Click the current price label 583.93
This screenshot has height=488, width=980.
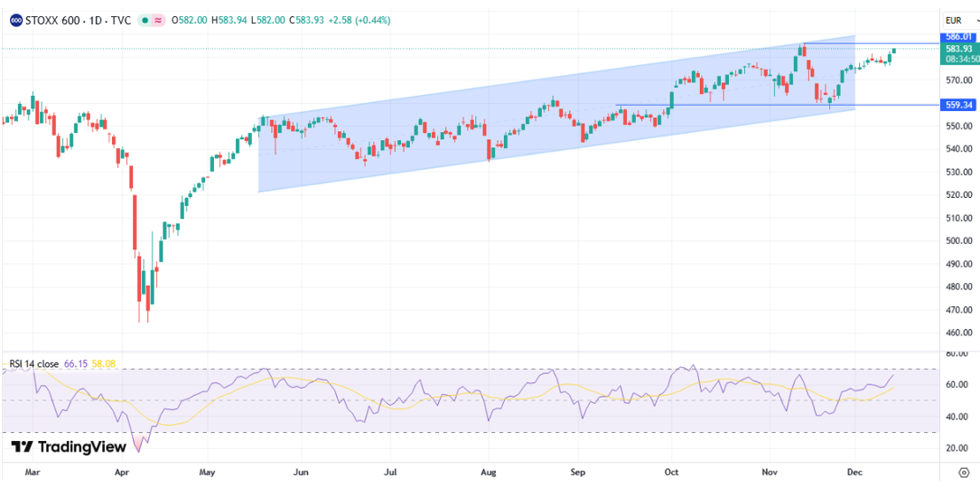[x=958, y=49]
